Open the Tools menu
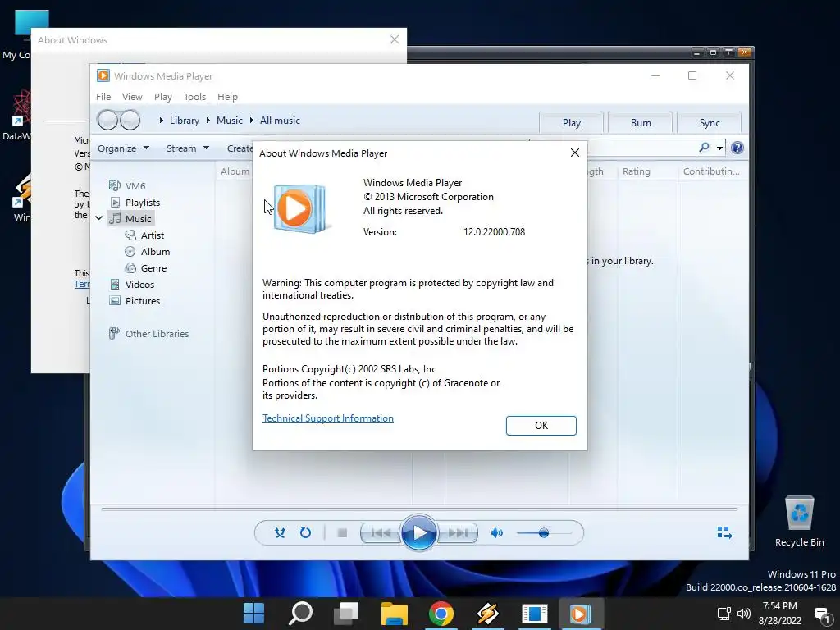This screenshot has width=840, height=630. (194, 97)
